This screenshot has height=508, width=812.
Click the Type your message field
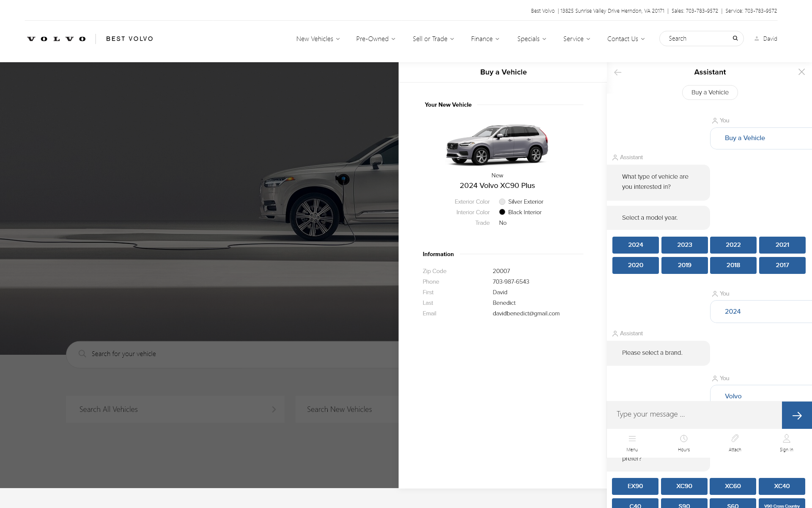pyautogui.click(x=694, y=414)
